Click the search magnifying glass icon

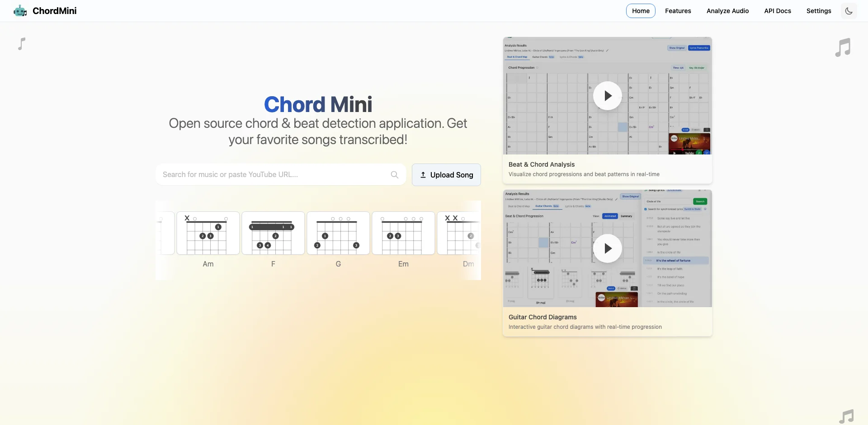point(394,174)
